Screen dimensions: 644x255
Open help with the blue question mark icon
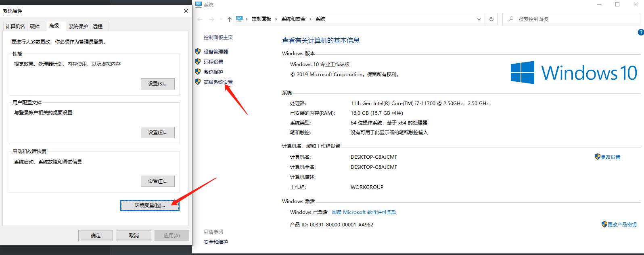coord(641,32)
